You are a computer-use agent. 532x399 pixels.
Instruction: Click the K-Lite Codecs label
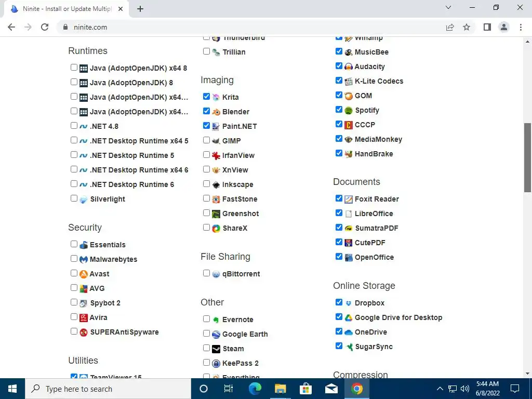click(x=379, y=82)
